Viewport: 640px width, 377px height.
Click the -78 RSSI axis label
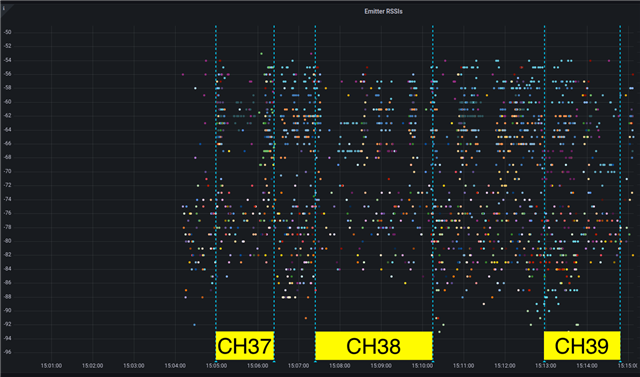7,227
